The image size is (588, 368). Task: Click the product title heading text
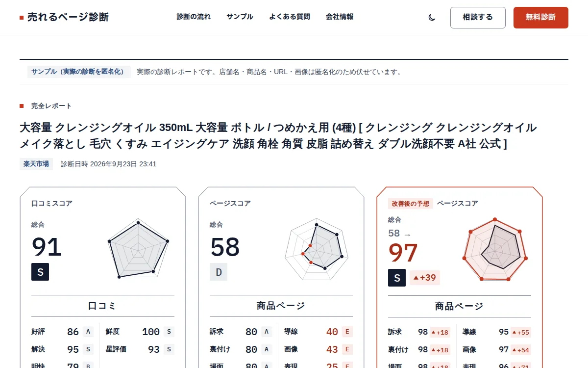(x=278, y=136)
